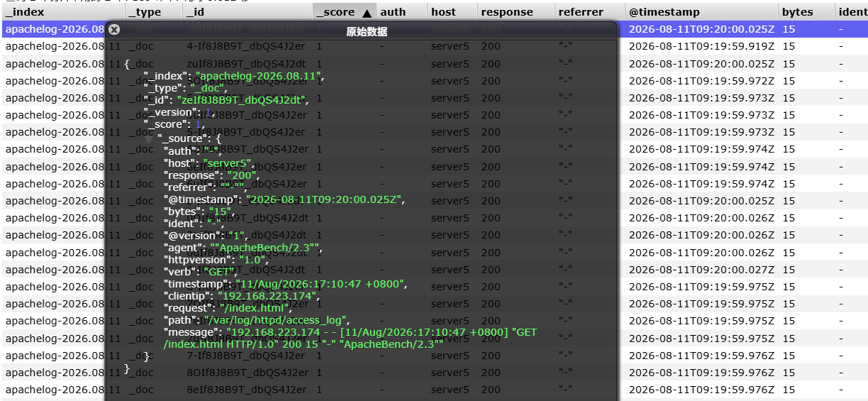The width and height of the screenshot is (868, 401).
Task: Click the host column header
Action: pyautogui.click(x=452, y=12)
